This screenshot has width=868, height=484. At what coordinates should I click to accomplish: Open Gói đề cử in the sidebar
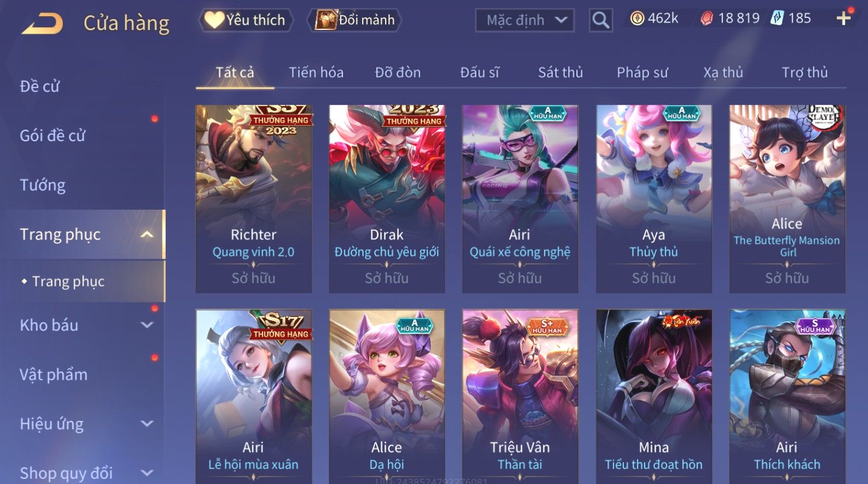click(x=52, y=135)
